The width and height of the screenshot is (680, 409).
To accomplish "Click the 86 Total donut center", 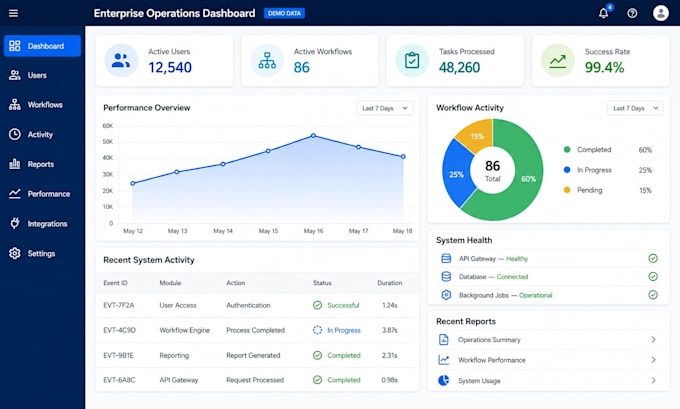I will [x=493, y=170].
